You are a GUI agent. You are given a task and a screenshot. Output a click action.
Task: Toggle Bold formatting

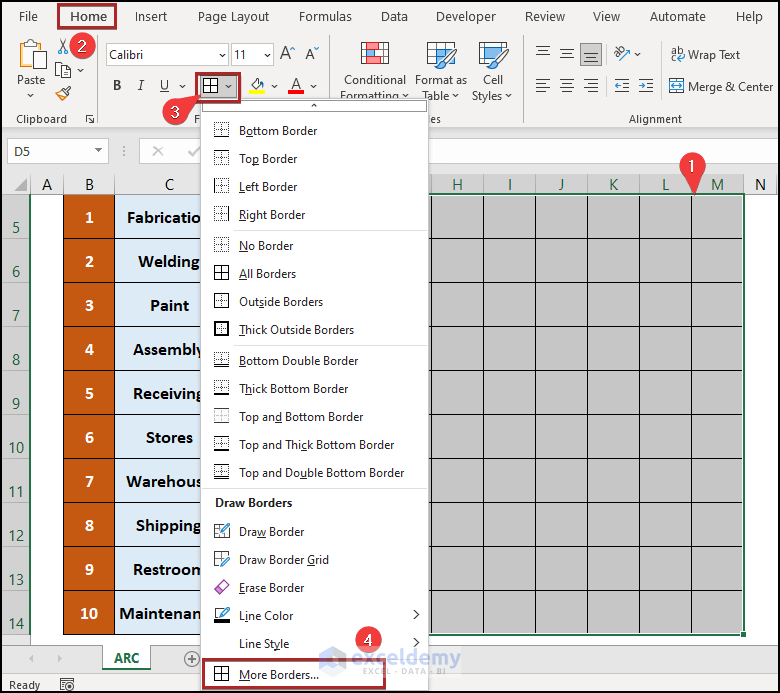[117, 86]
